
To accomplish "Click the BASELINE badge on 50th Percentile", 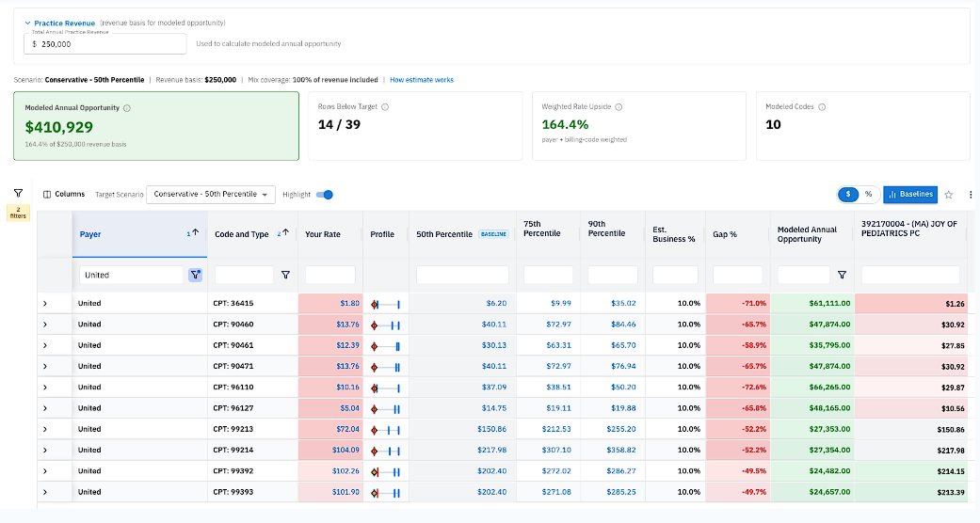I will [x=493, y=234].
